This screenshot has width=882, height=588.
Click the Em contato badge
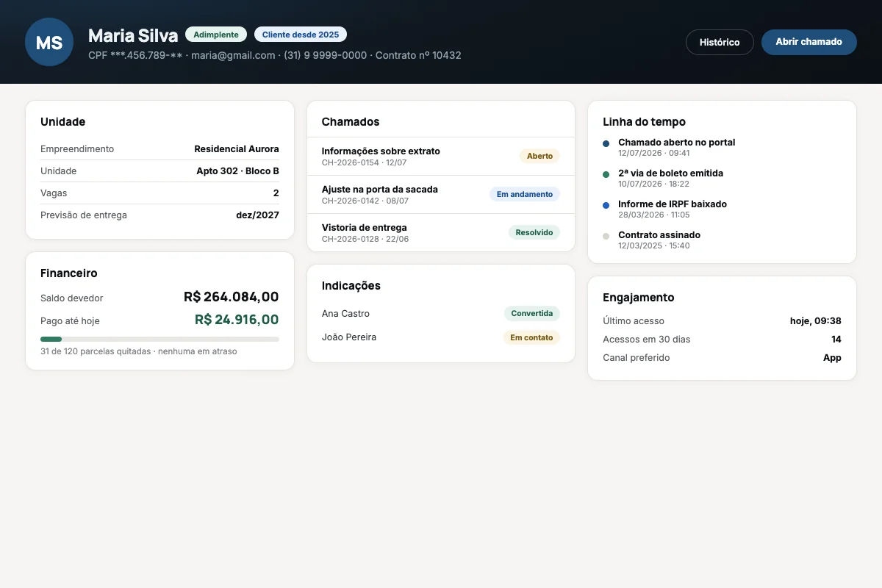[x=532, y=337]
